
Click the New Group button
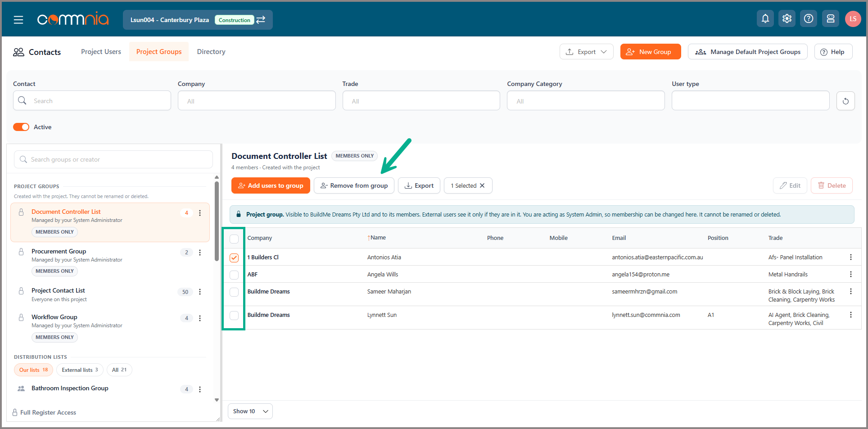[x=650, y=52]
